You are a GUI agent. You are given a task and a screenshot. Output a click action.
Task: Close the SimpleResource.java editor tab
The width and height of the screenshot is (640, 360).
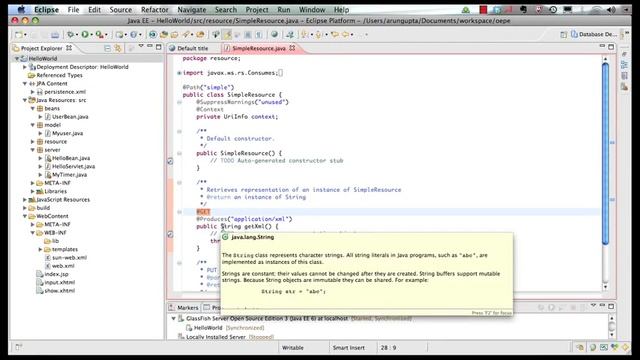[292, 48]
